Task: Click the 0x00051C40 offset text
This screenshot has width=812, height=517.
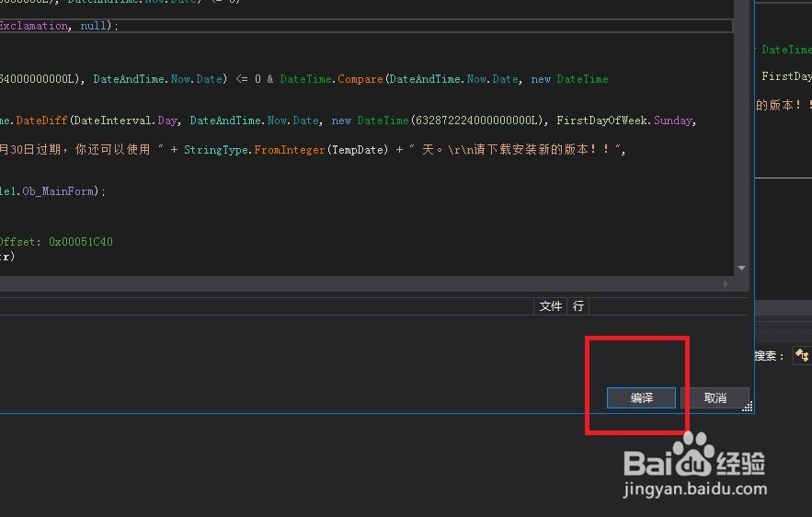Action: (80, 242)
